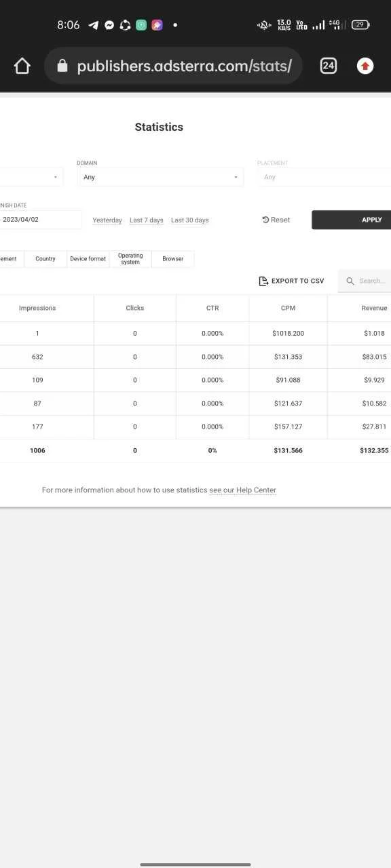391x868 pixels.
Task: Click the total revenue $132.355
Action: pos(375,450)
